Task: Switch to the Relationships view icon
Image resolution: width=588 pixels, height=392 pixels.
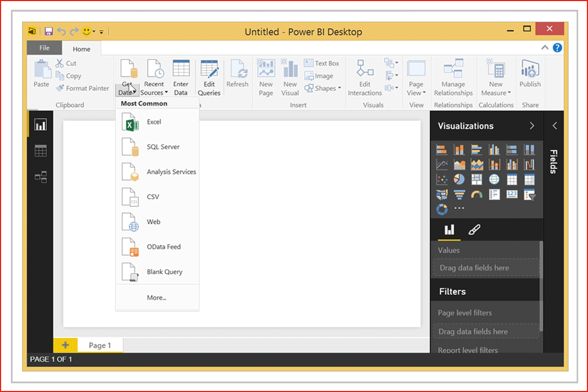Action: [40, 177]
